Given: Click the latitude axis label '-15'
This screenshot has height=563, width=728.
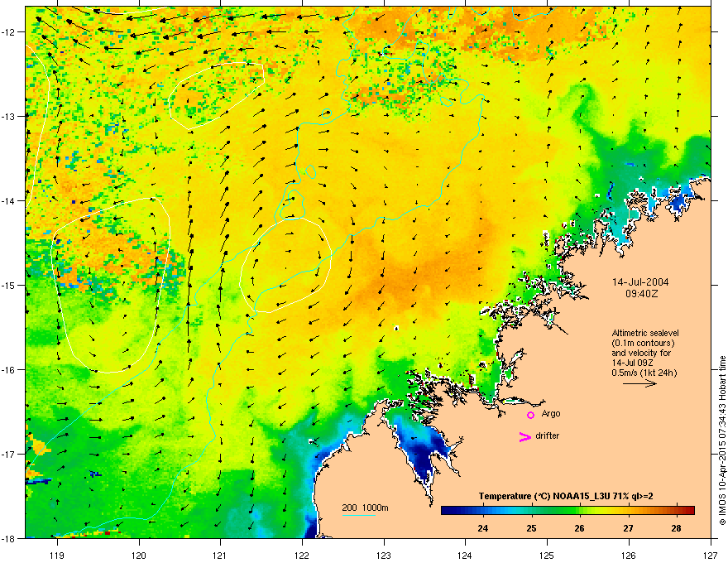Looking at the screenshot, I should pyautogui.click(x=8, y=285).
